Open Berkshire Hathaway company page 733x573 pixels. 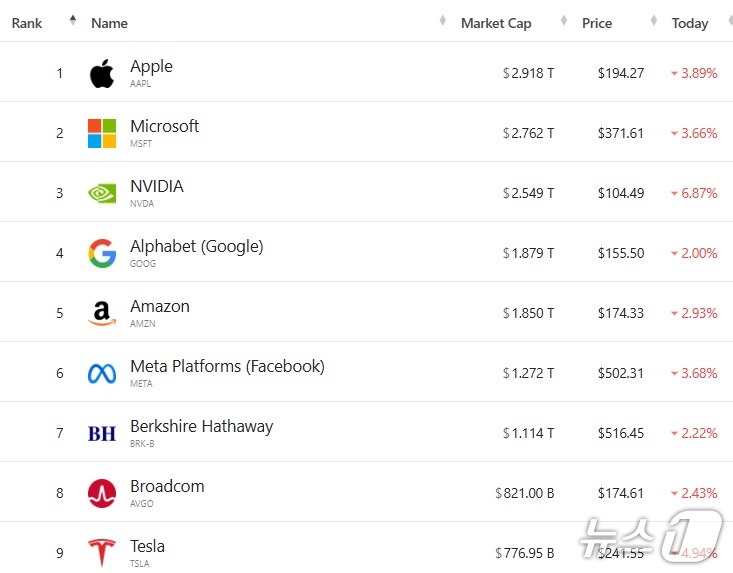pyautogui.click(x=201, y=426)
